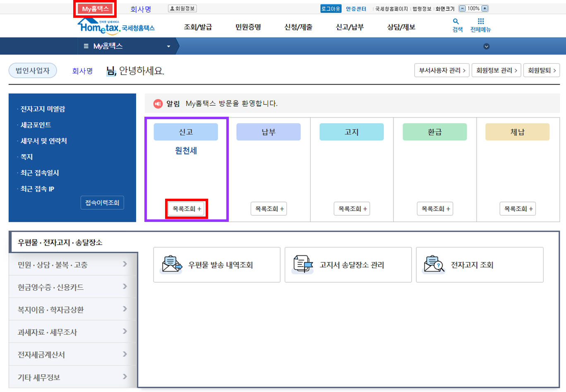Image resolution: width=566 pixels, height=392 pixels.
Task: Click the 고지서 송달장소 관리 document icon
Action: tap(303, 264)
